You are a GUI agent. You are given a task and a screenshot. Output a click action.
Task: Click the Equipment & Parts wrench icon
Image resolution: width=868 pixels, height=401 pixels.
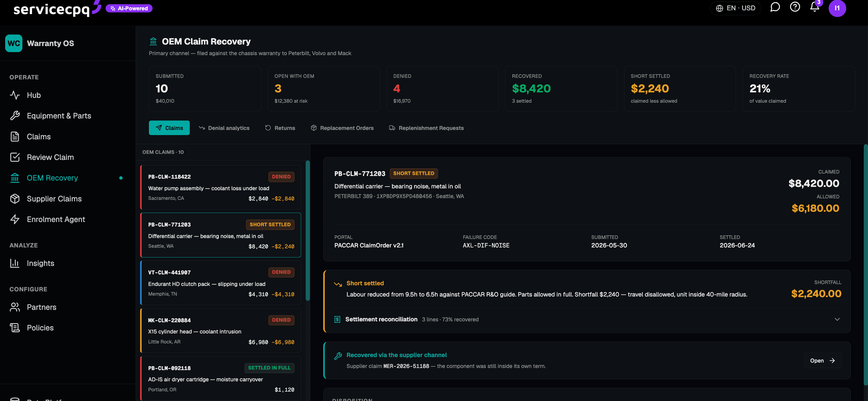(x=15, y=116)
